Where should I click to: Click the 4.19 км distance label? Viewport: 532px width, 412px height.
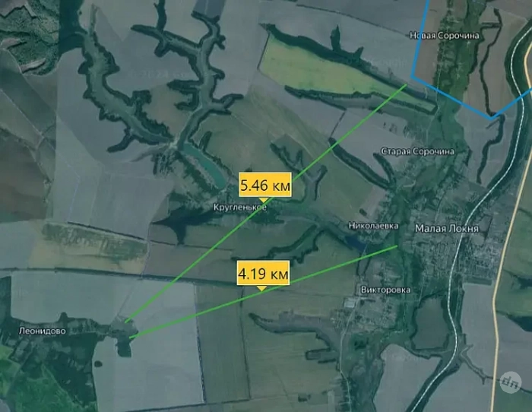pyautogui.click(x=263, y=273)
